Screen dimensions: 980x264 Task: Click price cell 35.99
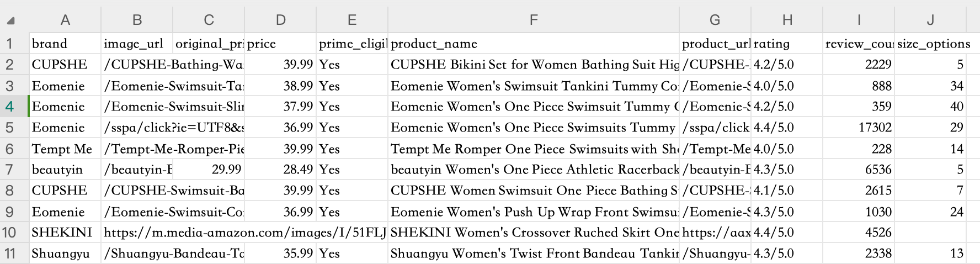(280, 254)
